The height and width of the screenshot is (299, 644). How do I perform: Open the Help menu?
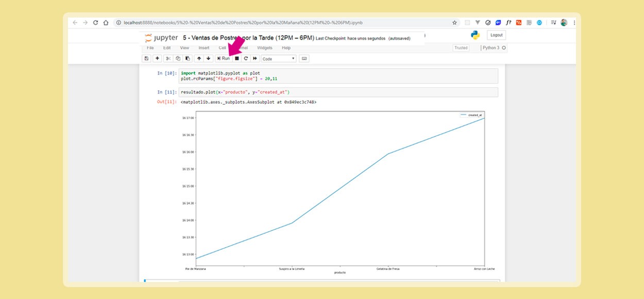[x=286, y=48]
